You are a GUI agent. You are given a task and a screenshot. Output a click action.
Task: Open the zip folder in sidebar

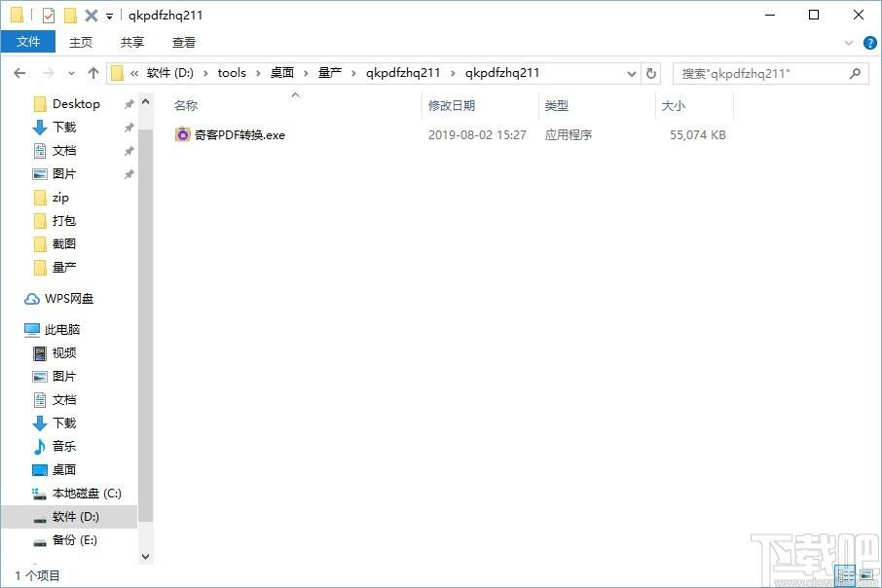click(x=60, y=198)
